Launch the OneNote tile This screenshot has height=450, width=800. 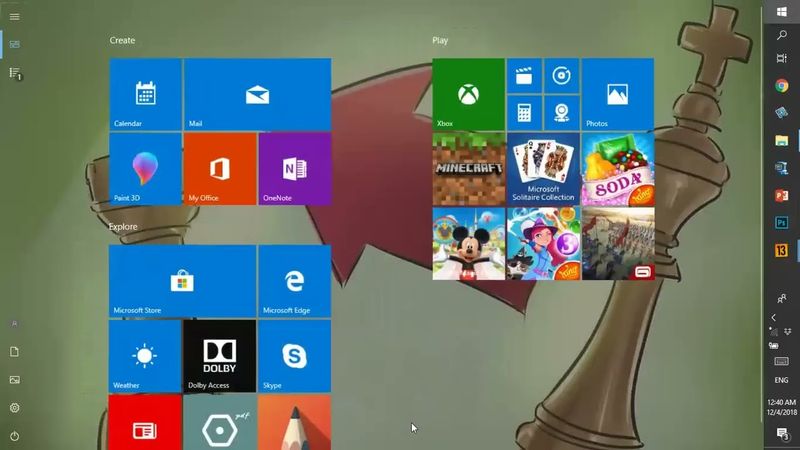pos(294,168)
